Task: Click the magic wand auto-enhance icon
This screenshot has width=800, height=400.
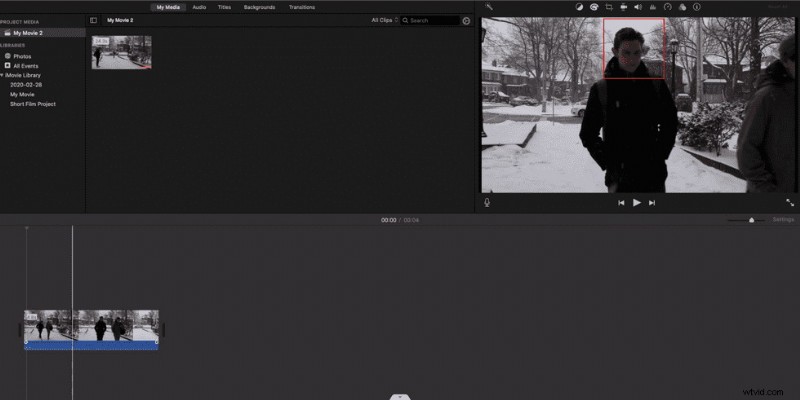Action: pos(488,7)
